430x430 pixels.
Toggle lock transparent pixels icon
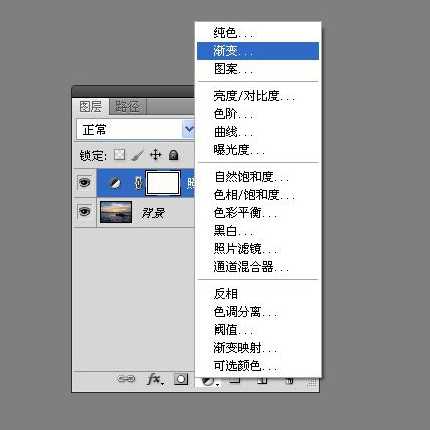point(119,155)
